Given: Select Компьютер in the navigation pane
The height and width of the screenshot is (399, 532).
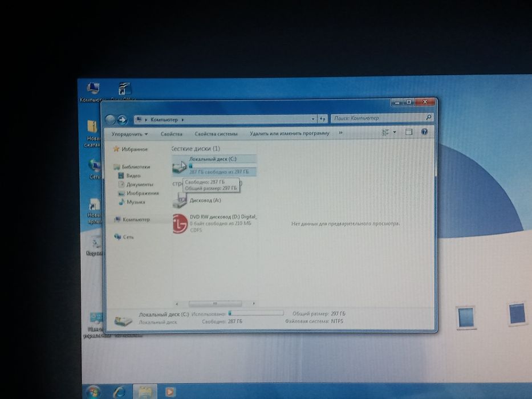Looking at the screenshot, I should coord(136,219).
